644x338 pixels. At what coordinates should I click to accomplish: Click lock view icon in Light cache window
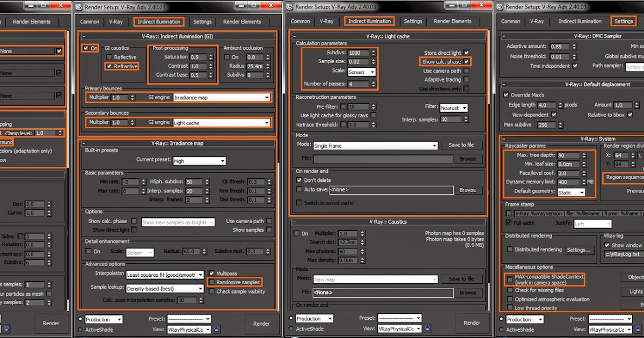point(427,328)
